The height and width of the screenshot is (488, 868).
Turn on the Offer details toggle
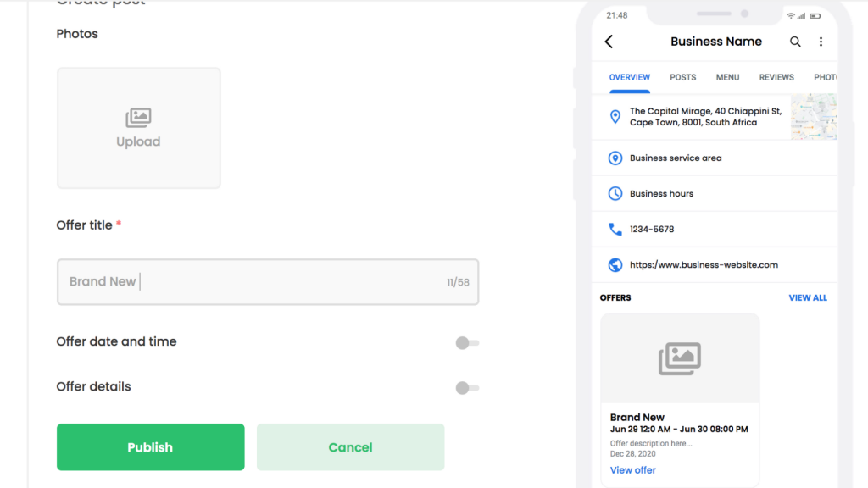click(467, 388)
